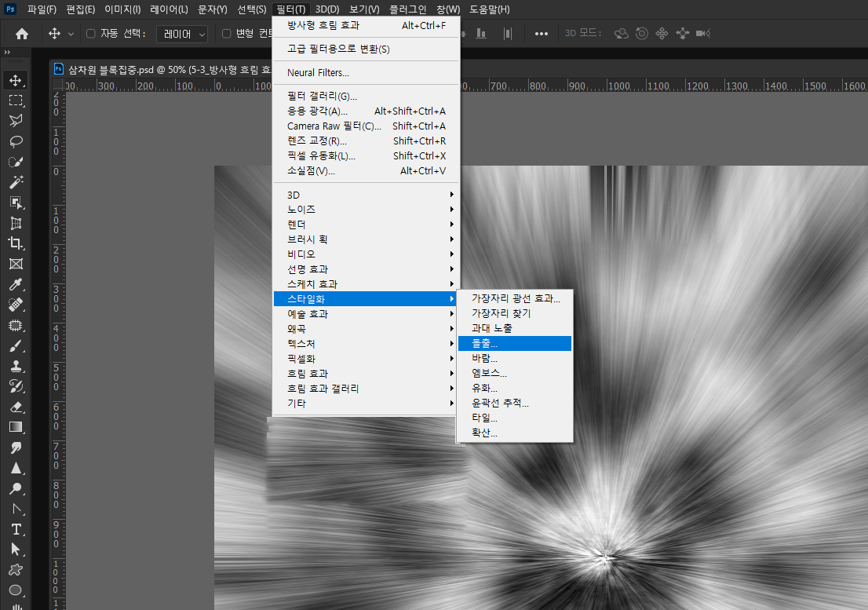Click the distribute vertical bars icon

pyautogui.click(x=508, y=34)
